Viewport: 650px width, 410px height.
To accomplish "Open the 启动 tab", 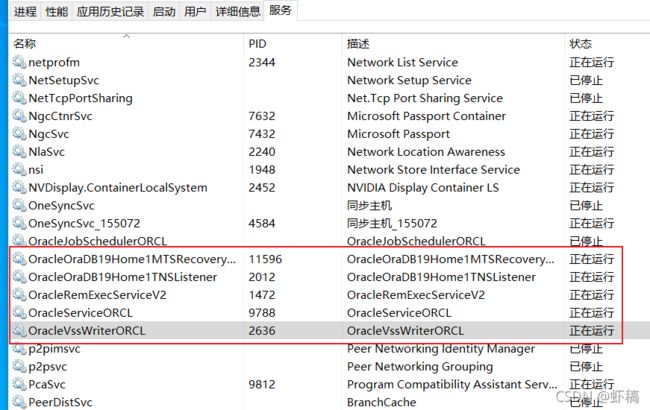I will point(164,11).
